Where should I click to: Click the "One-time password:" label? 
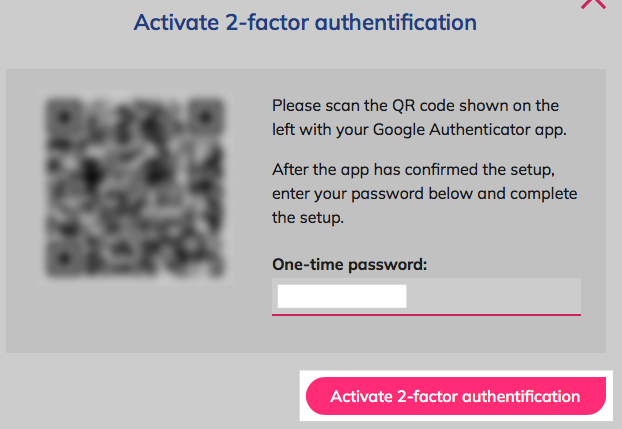click(x=349, y=264)
